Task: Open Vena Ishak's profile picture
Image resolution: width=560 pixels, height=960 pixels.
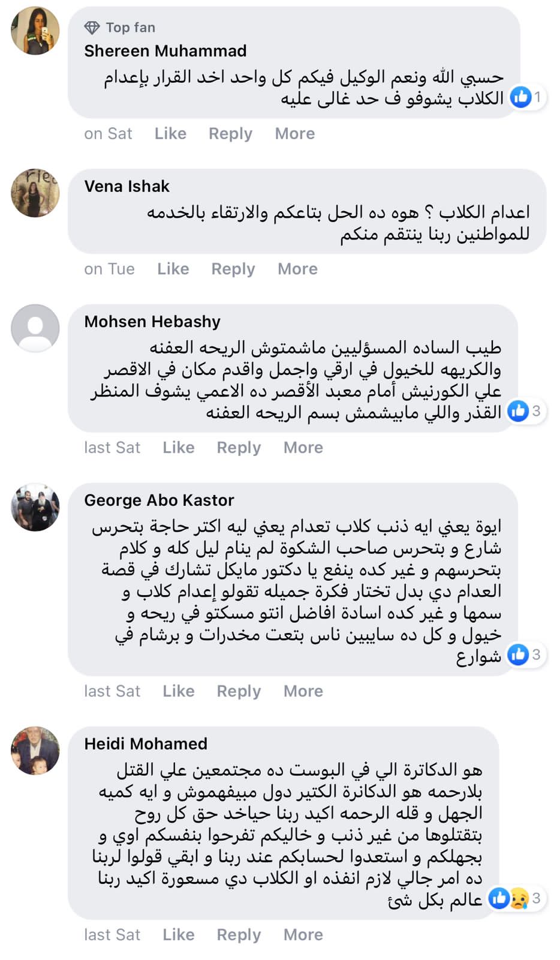Action: click(x=35, y=193)
